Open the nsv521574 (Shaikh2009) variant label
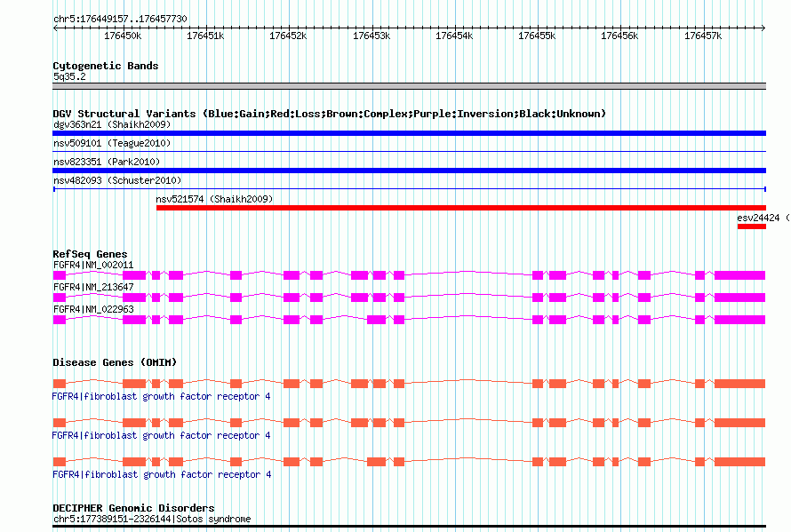Image resolution: width=791 pixels, height=532 pixels. pos(214,199)
